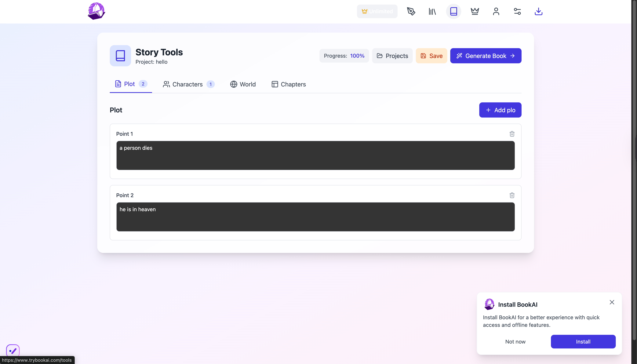Viewport: 637px width, 364px height.
Task: Open the Projects list
Action: click(x=392, y=56)
